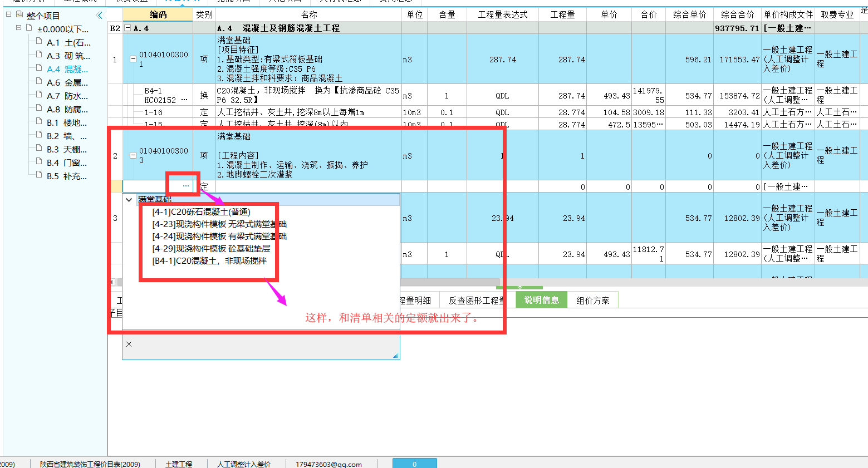Choose [4-29]现浇构件模板 砼基础垫层

tap(211, 248)
